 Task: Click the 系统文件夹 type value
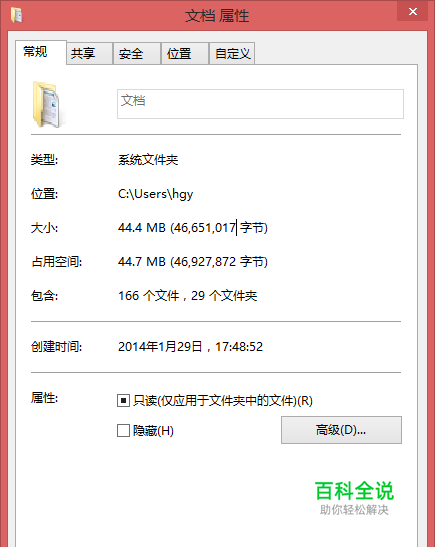coord(148,160)
